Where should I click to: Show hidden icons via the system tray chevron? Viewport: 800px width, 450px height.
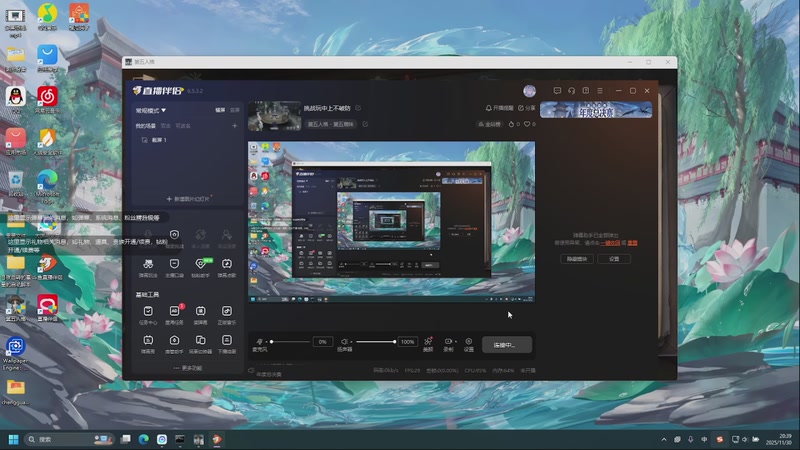pos(664,439)
